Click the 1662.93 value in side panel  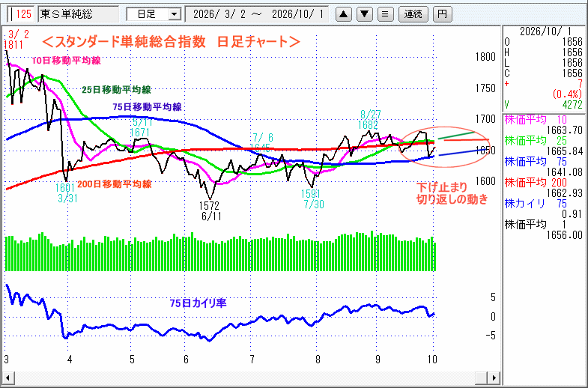564,193
